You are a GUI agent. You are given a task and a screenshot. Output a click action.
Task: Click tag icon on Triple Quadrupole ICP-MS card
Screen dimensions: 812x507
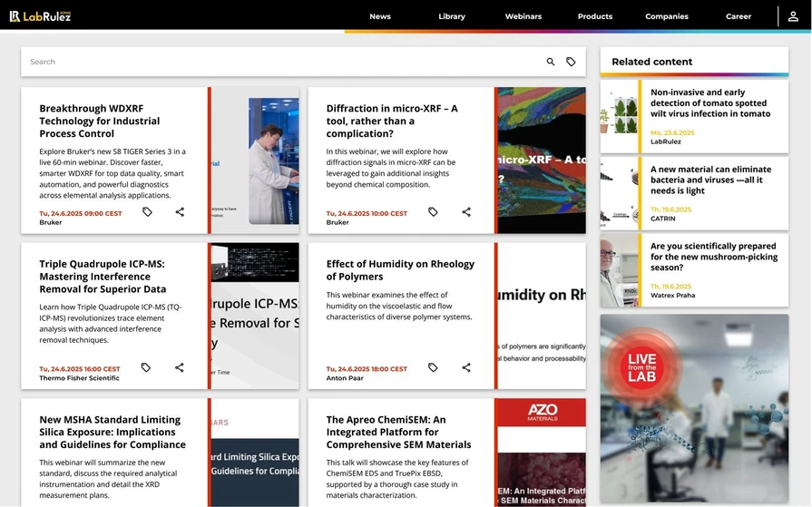point(146,367)
